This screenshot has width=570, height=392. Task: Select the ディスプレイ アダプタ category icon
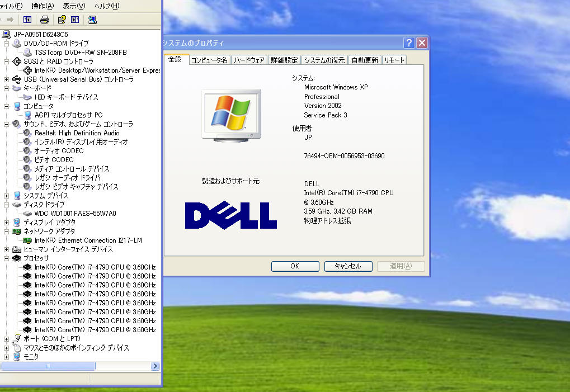(17, 223)
